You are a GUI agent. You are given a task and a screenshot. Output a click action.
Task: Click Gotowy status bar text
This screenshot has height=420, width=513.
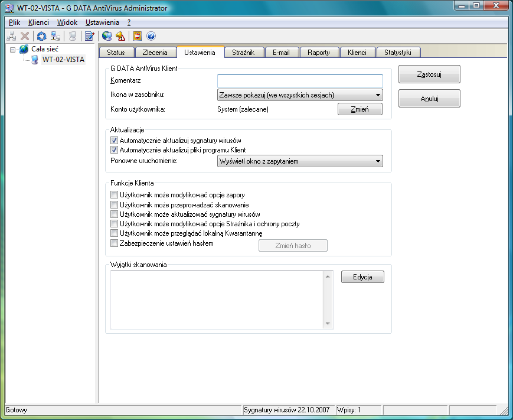17,410
